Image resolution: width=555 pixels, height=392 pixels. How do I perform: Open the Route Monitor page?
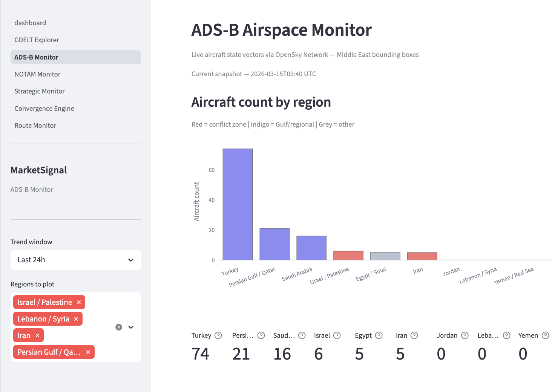pos(35,125)
